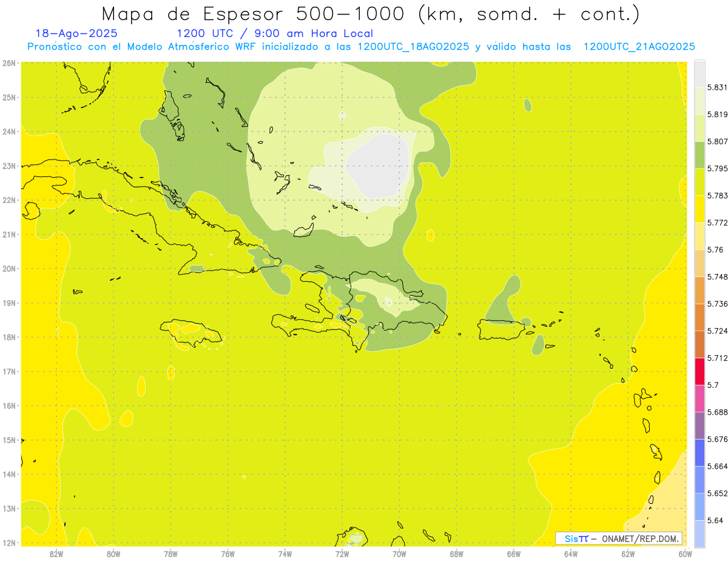The image size is (728, 562).
Task: Click the 60W longitude label
Action: 686,554
